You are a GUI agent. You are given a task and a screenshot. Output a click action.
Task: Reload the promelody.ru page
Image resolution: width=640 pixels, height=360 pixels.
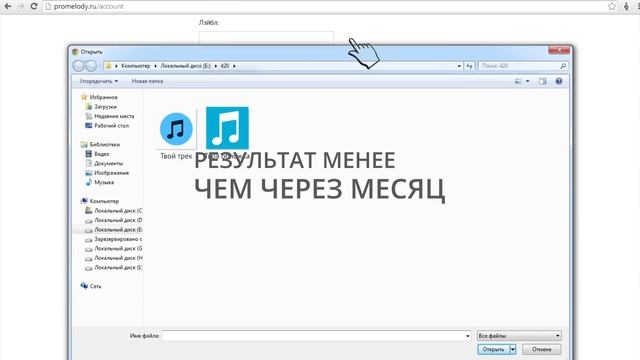34,6
